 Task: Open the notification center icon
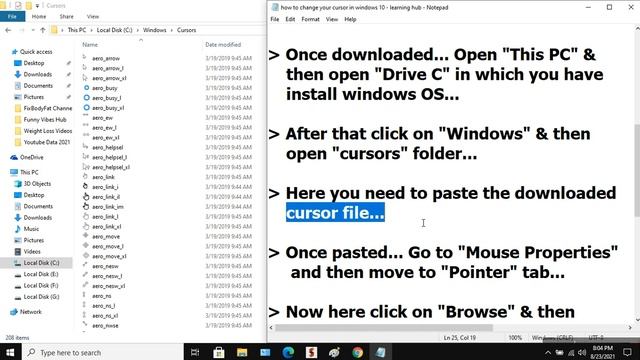(628, 352)
